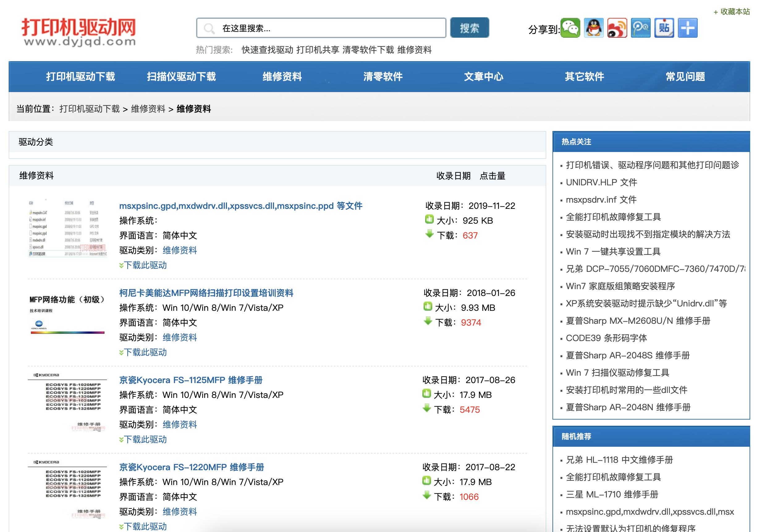Image resolution: width=757 pixels, height=532 pixels.
Task: Go to 打印机驱动下载 breadcrumb
Action: pyautogui.click(x=90, y=109)
